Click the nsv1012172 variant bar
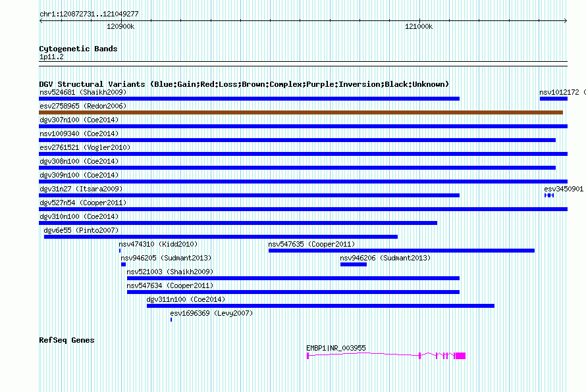Viewport: 586px width, 392px height. [554, 99]
